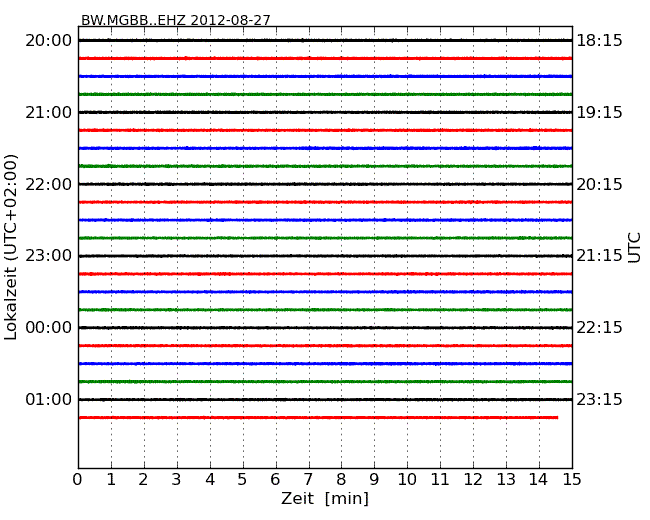The height and width of the screenshot is (520, 650).
Task: Click the Zeit [min] axis label
Action: click(x=325, y=498)
